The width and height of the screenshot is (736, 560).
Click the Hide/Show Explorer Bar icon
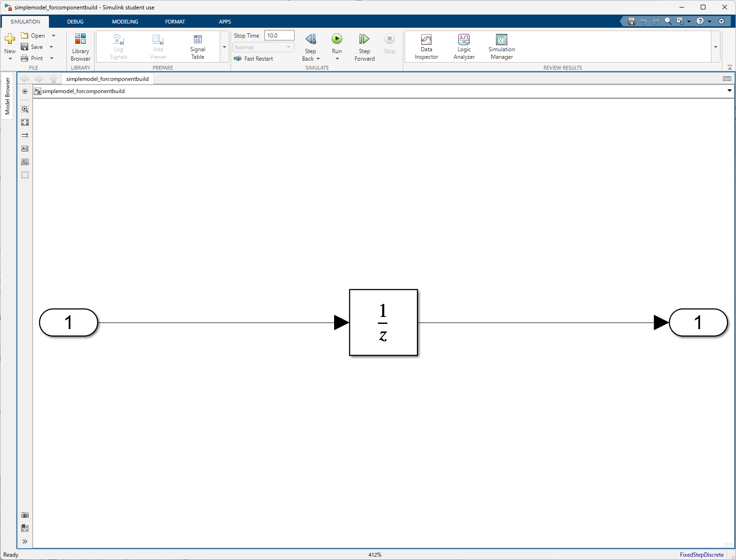(x=25, y=91)
